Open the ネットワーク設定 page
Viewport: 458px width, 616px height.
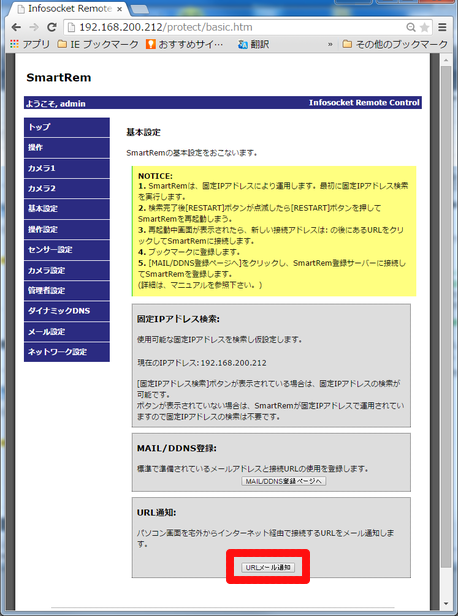click(x=67, y=352)
